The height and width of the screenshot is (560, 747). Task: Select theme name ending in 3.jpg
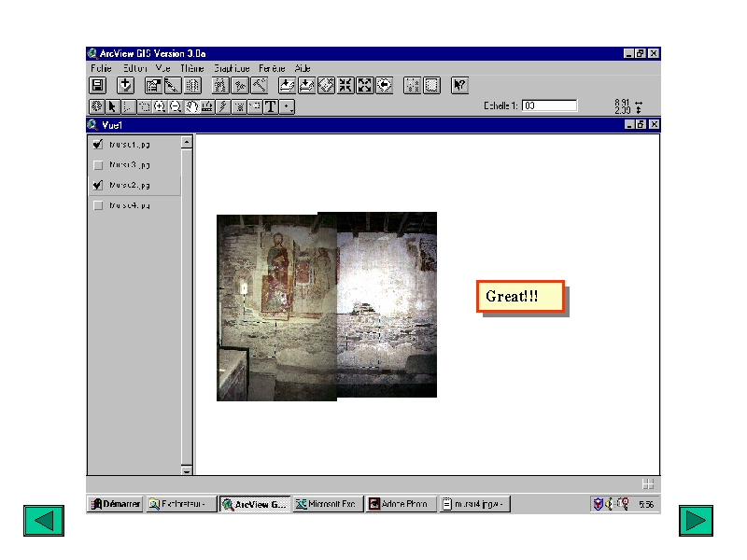(130, 165)
